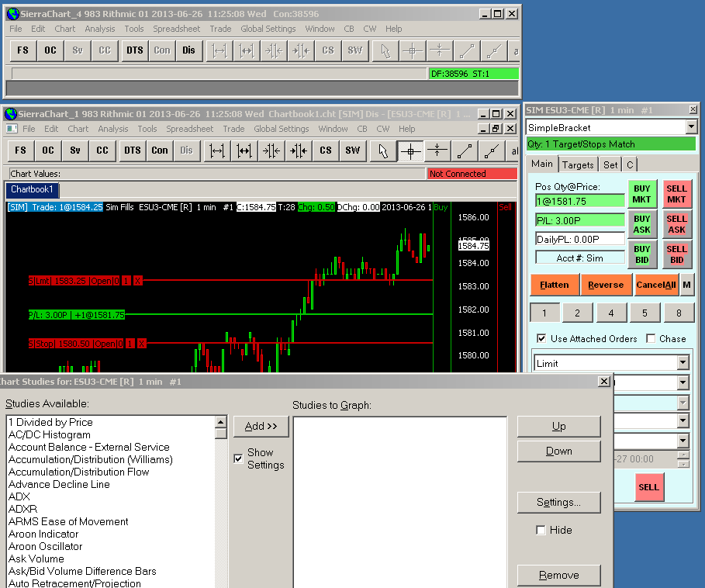
Task: Click the bold inward-arrows bar spacing icon in SierraChart_4
Action: (301, 50)
